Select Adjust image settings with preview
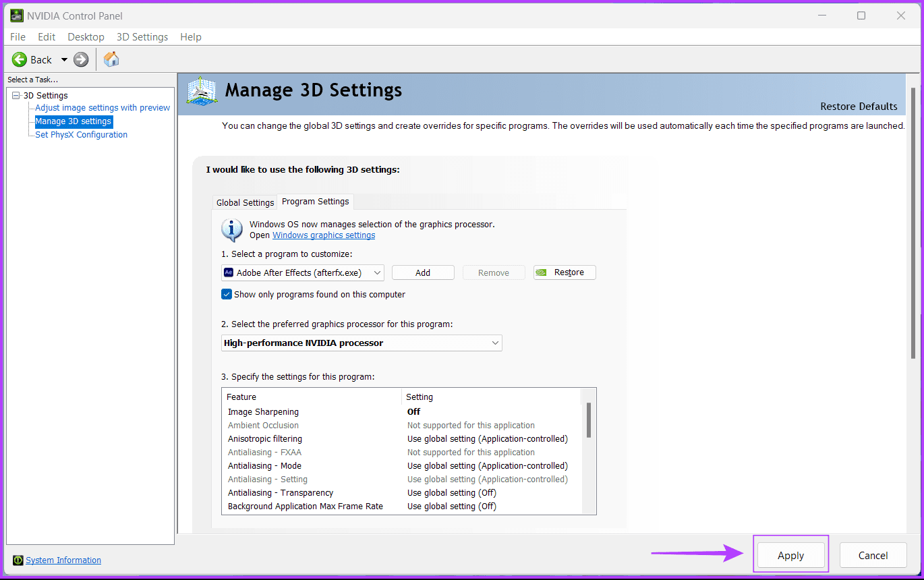924x580 pixels. pos(103,108)
